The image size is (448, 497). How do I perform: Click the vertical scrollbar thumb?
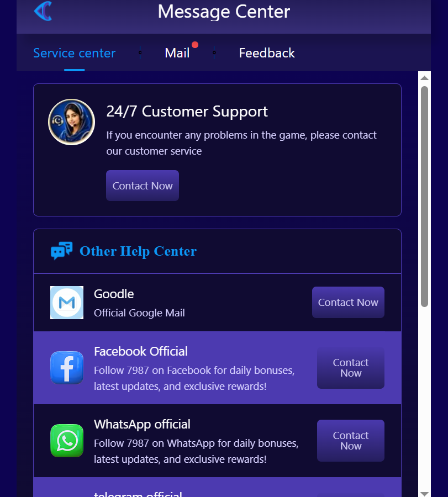(425, 197)
